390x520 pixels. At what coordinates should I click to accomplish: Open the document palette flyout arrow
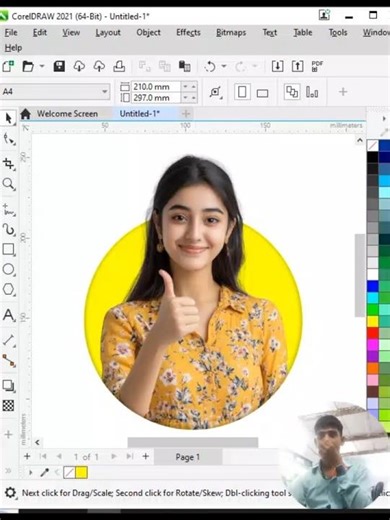[x=31, y=472]
